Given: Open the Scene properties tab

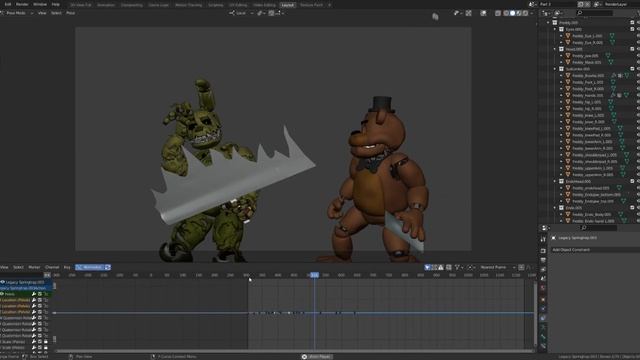Looking at the screenshot, I should click(x=543, y=279).
